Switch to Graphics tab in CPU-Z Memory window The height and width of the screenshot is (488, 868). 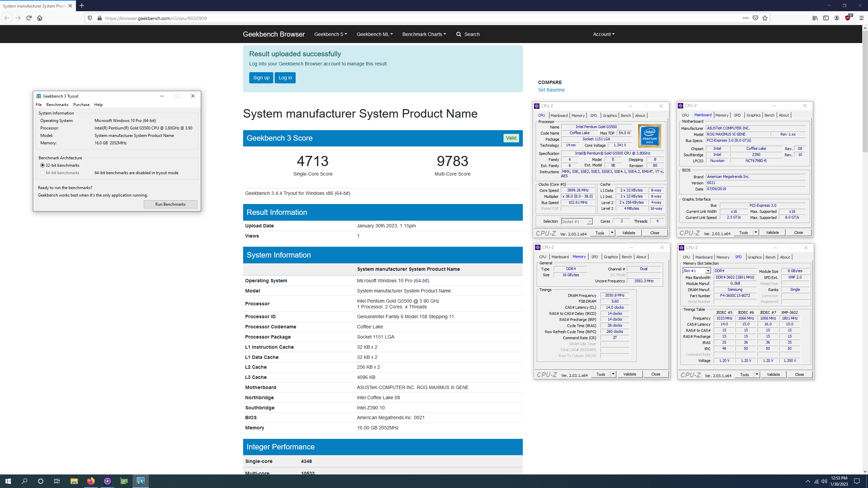[611, 257]
